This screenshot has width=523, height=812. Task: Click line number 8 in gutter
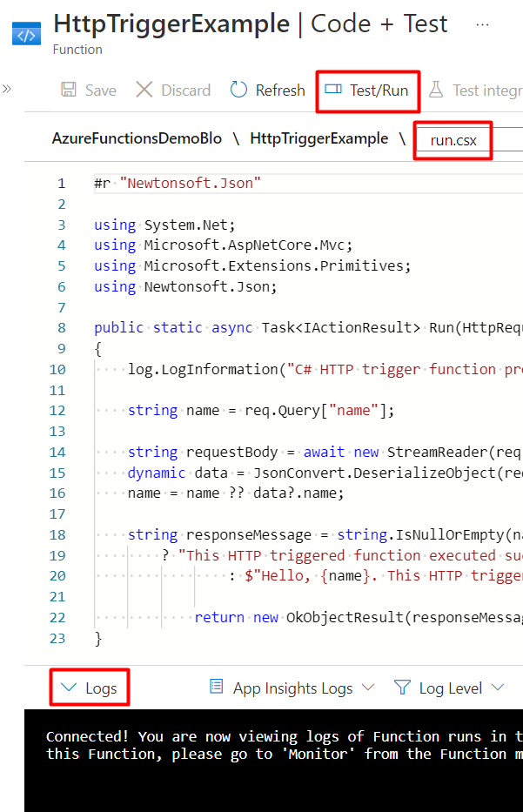(x=62, y=328)
